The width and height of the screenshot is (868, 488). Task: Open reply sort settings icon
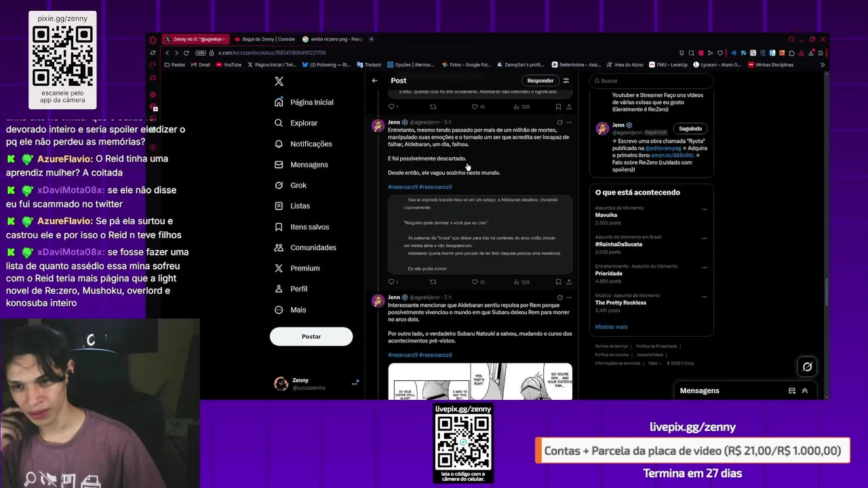566,81
